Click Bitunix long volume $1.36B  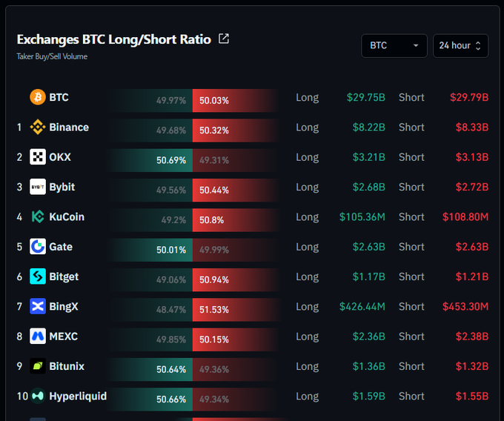368,366
